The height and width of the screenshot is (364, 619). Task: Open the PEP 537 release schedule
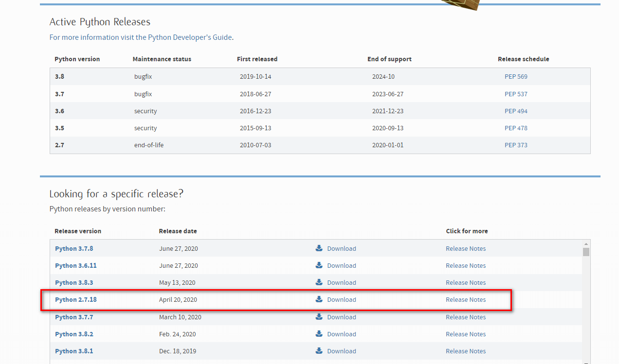pos(516,94)
